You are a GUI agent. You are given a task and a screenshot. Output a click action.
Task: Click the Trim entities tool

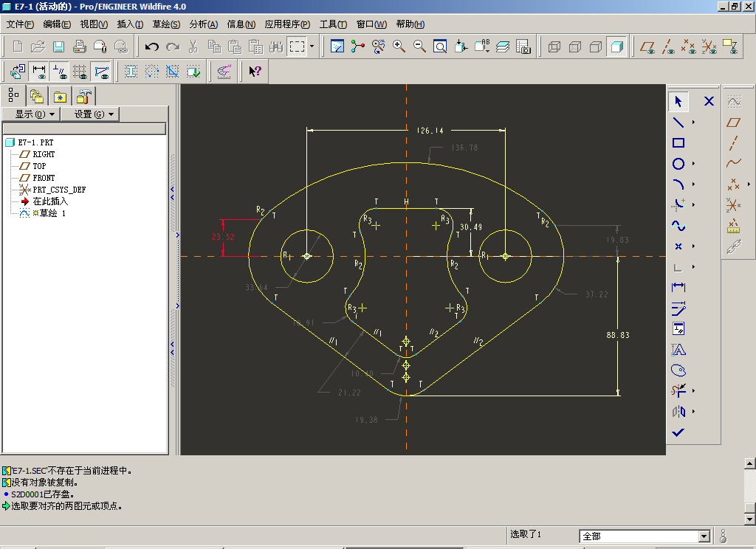(x=678, y=391)
